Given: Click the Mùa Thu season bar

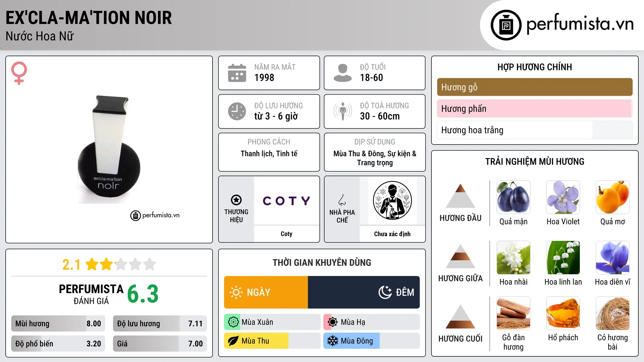Looking at the screenshot, I should pyautogui.click(x=272, y=341).
